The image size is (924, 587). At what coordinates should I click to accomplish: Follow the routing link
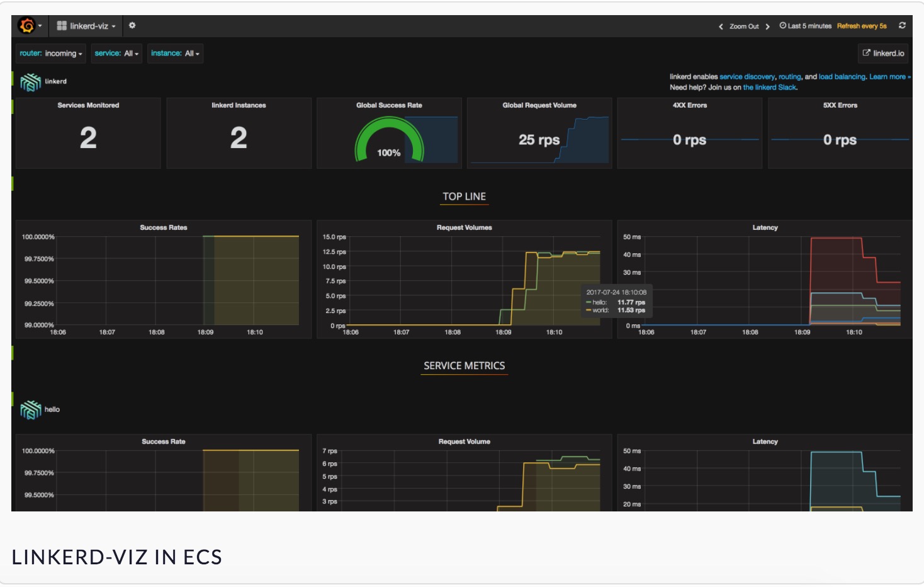[790, 77]
